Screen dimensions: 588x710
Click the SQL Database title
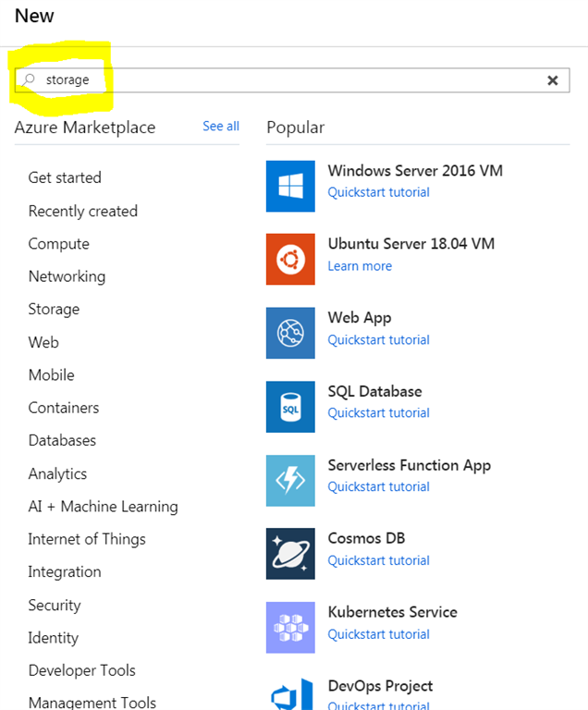coord(375,391)
